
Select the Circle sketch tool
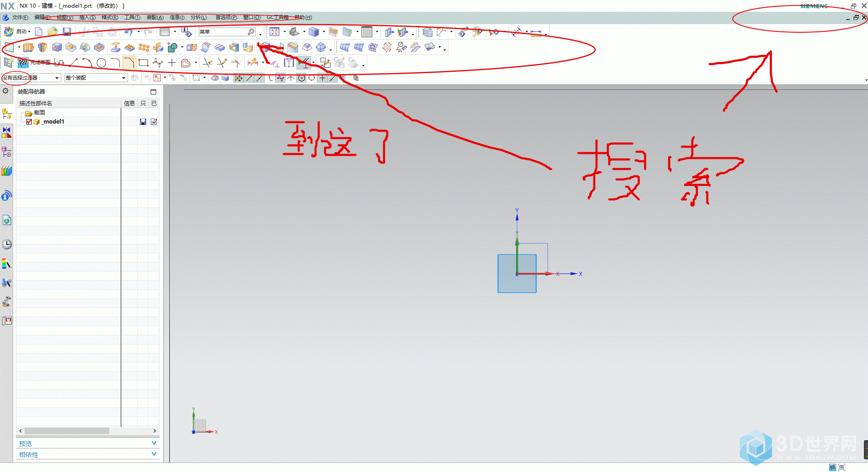tap(101, 63)
